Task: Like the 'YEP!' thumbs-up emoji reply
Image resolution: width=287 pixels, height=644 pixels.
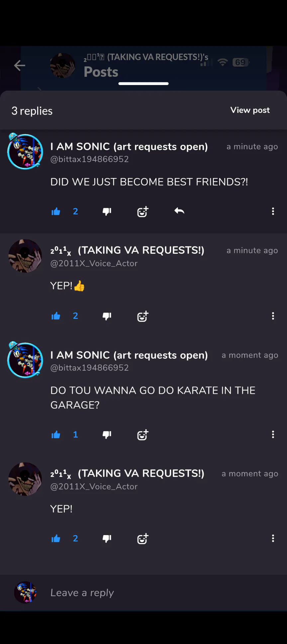Action: 56,316
